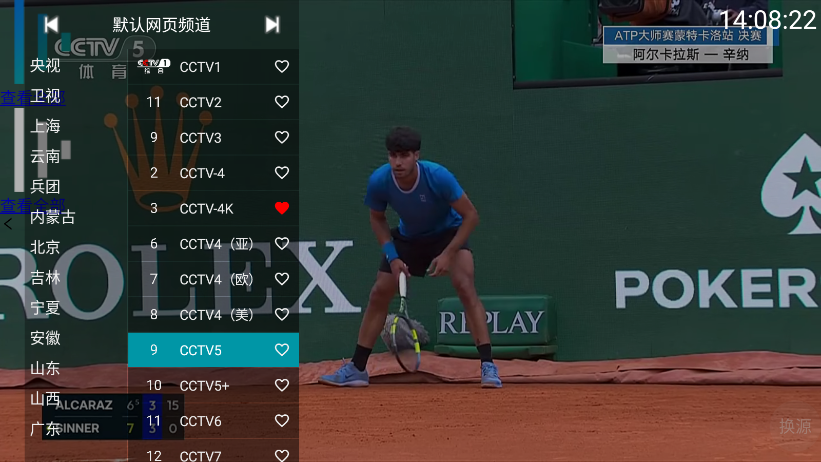
Task: Favorite CCTV2 with the heart icon
Action: pyautogui.click(x=282, y=102)
